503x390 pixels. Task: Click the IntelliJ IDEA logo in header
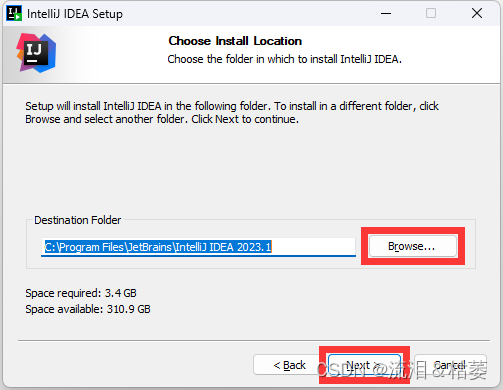coord(36,53)
